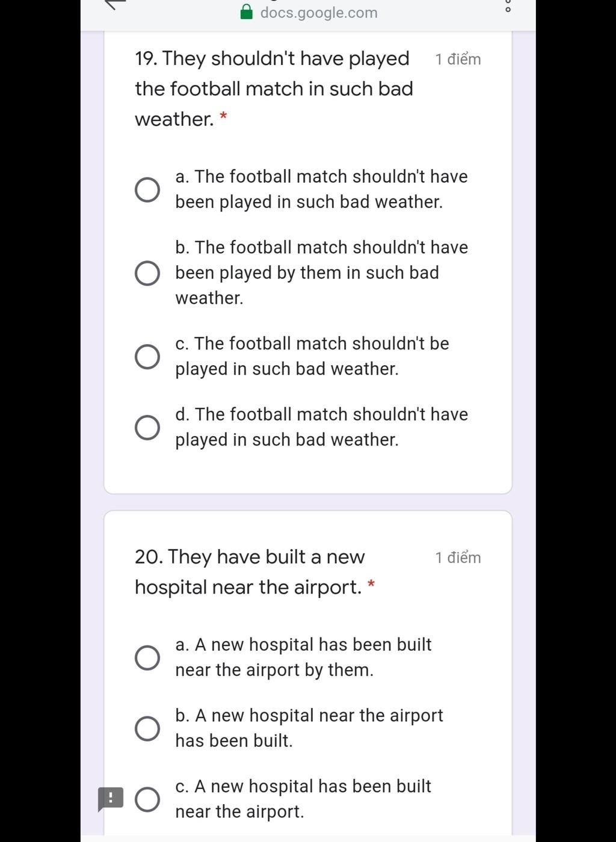Click the '1 điểm' label of question 19

pos(458,59)
